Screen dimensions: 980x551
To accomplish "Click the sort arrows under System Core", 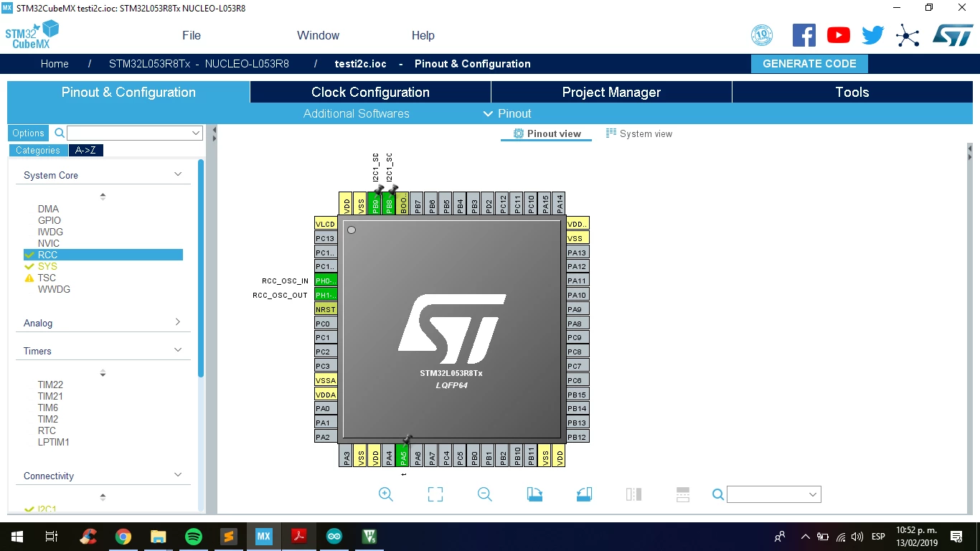I will click(x=103, y=196).
